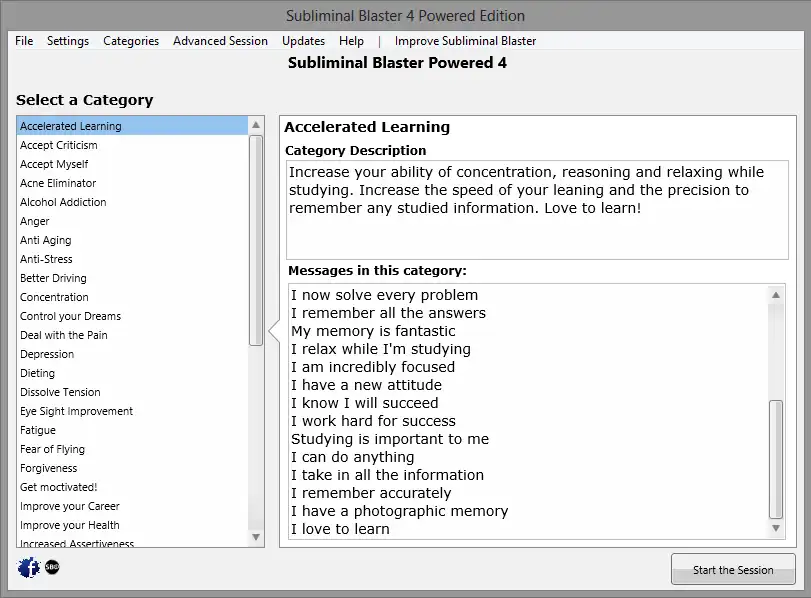Click message 'I now solve every problem'

(x=384, y=295)
